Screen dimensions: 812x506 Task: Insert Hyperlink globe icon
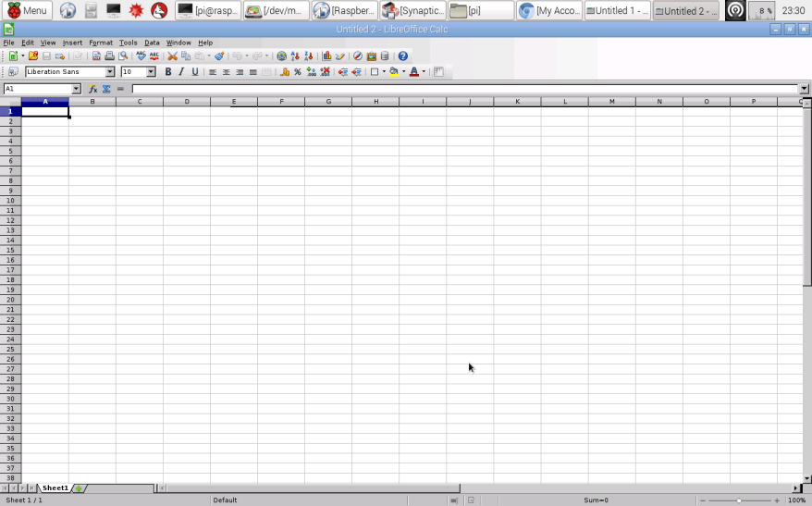[282, 56]
